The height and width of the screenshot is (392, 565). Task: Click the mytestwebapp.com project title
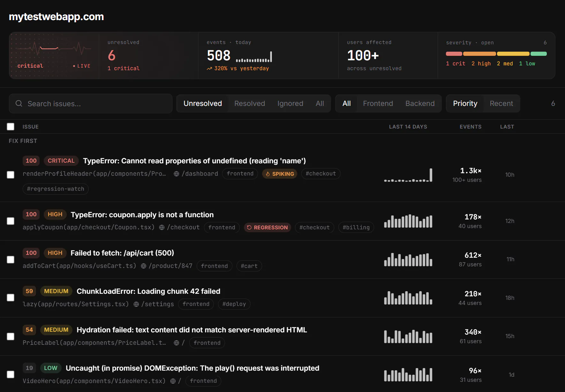coord(56,17)
